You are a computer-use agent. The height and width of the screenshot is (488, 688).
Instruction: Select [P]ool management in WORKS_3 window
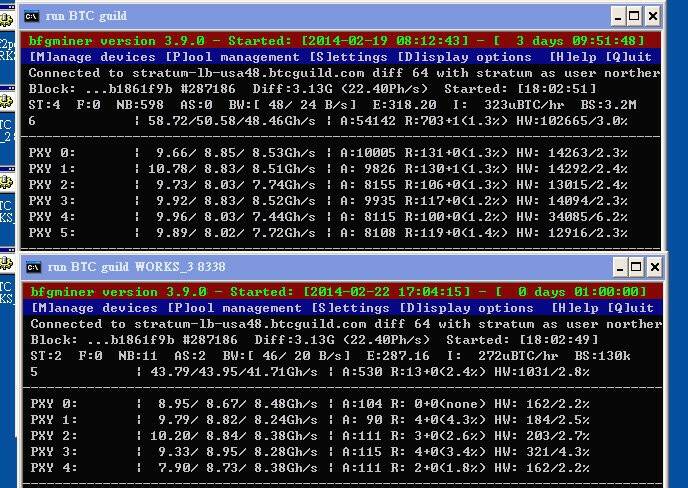234,308
